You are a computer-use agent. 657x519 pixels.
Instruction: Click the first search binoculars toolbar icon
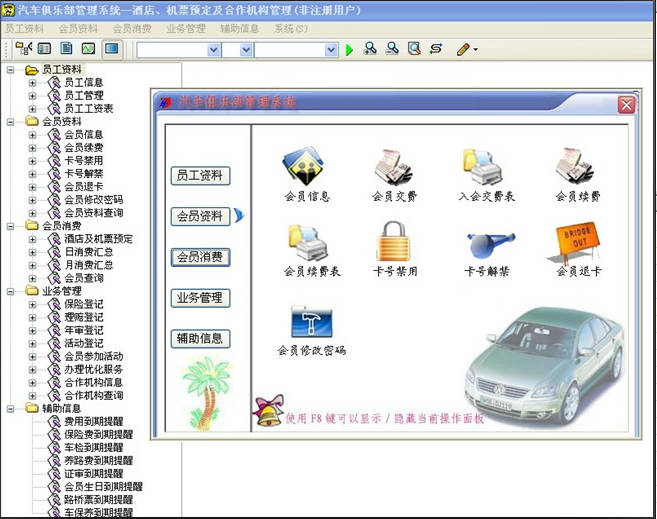click(370, 49)
